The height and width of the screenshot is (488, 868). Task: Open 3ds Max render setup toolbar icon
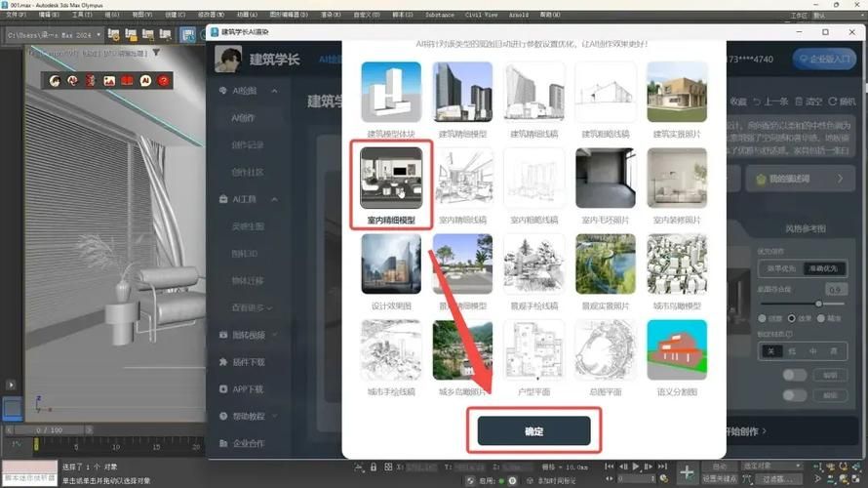[x=188, y=35]
